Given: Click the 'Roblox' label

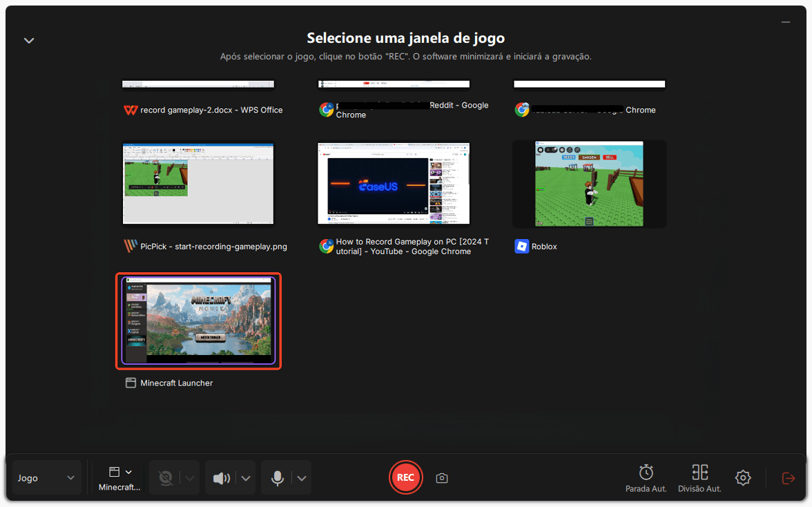Looking at the screenshot, I should click(x=544, y=247).
